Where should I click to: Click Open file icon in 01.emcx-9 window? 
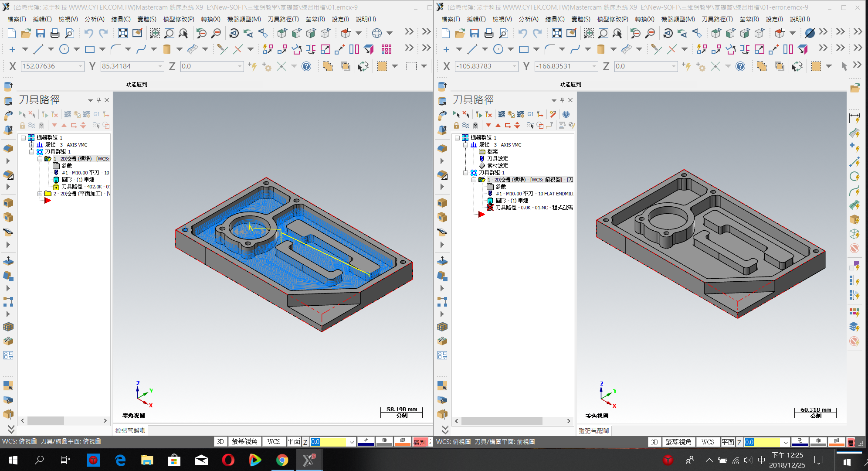pyautogui.click(x=26, y=33)
